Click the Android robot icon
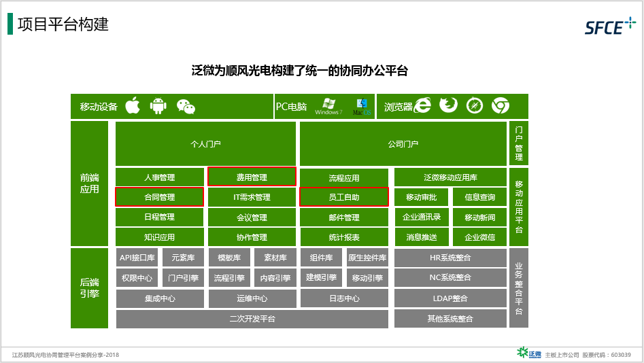Viewport: 644px width, 363px height. point(158,106)
